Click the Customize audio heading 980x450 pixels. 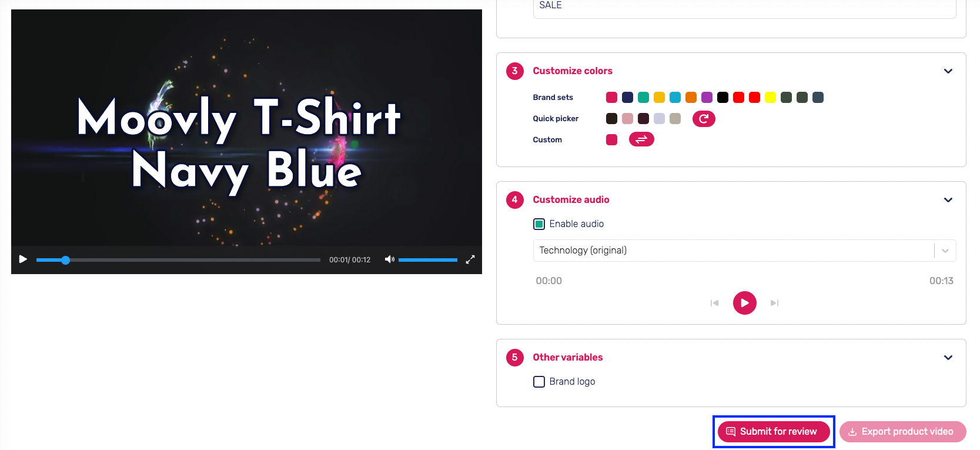click(x=571, y=200)
